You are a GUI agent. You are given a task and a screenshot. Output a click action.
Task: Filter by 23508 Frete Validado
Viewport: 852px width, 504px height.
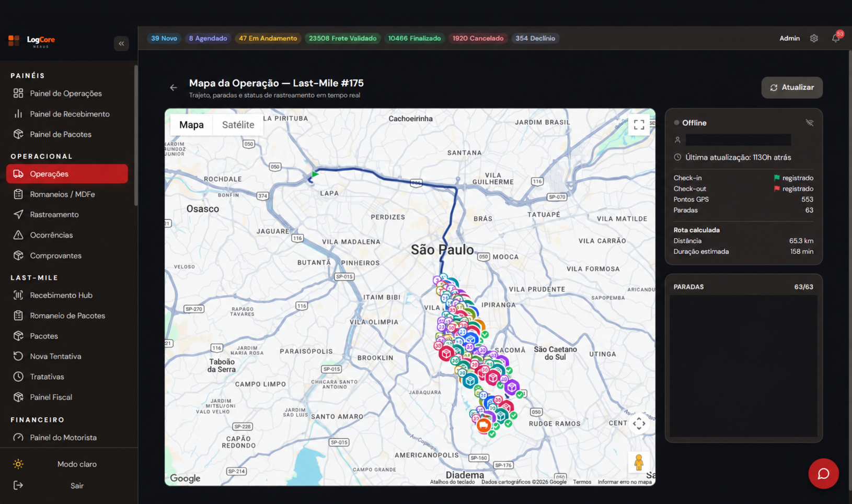[342, 38]
